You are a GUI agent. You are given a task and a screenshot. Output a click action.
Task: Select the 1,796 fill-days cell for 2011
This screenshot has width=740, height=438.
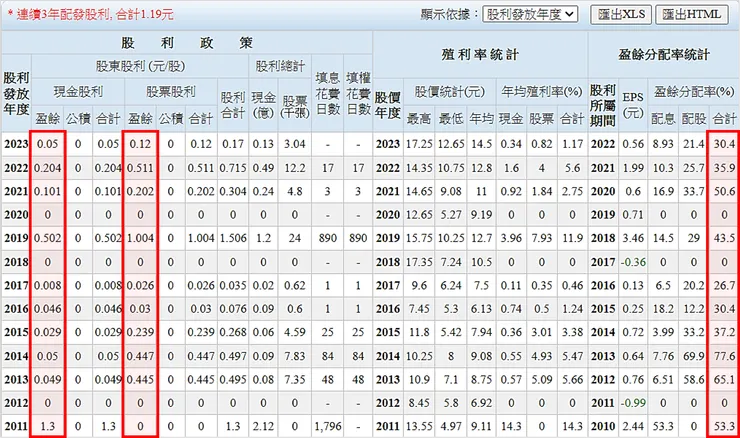point(328,426)
